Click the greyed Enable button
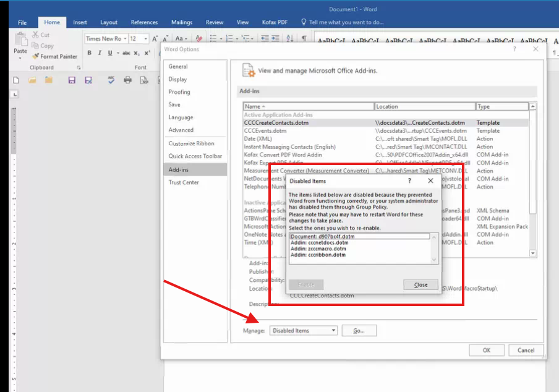The image size is (559, 392). [306, 284]
